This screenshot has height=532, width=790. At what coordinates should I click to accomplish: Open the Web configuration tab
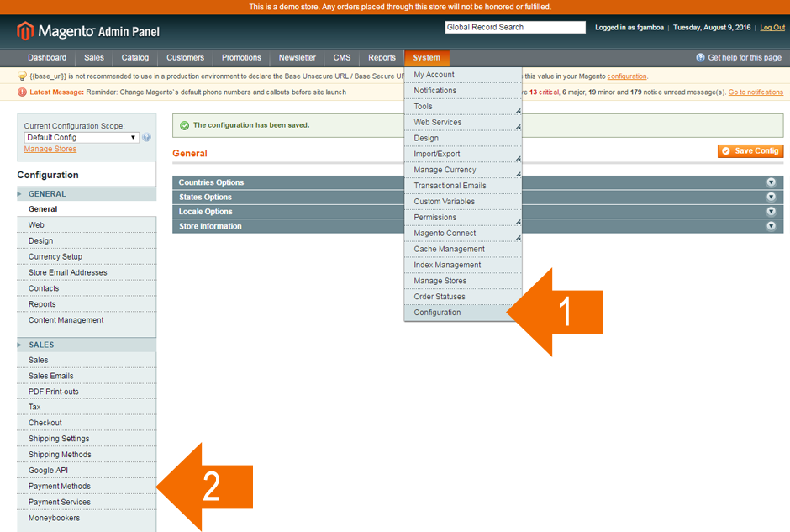[87, 225]
